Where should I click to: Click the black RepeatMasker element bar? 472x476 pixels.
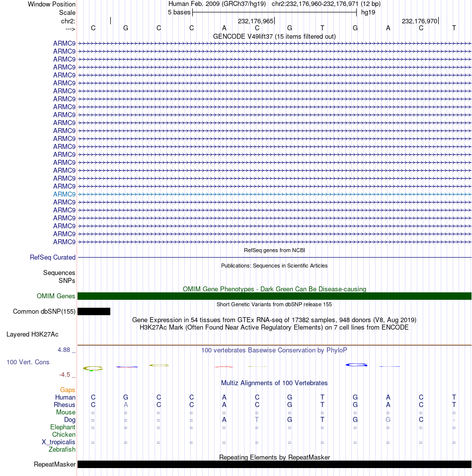click(x=274, y=464)
